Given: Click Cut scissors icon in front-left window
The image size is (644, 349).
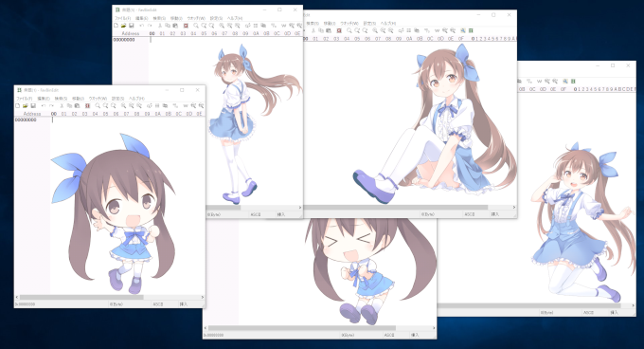Looking at the screenshot, I should pyautogui.click(x=62, y=106).
